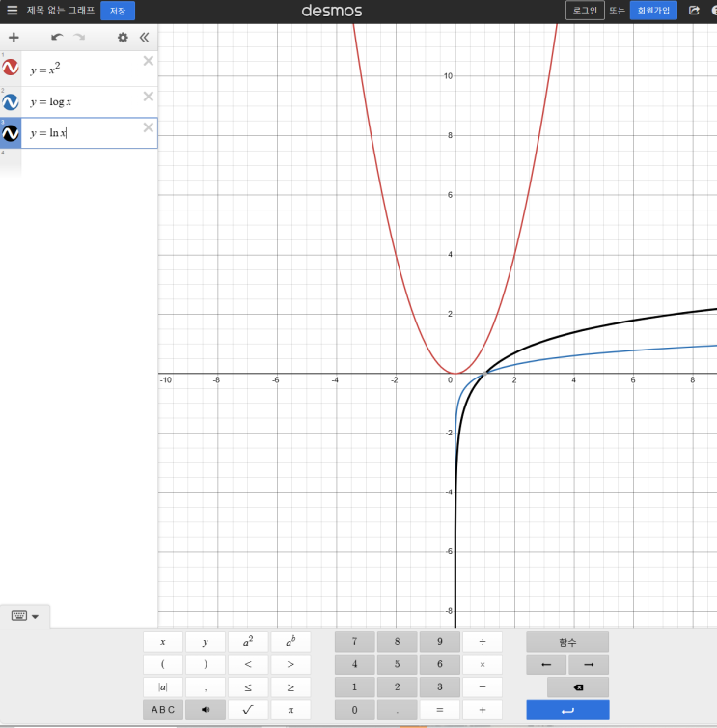Delete the y = log x expression
Screen dimensions: 717x728
148,96
